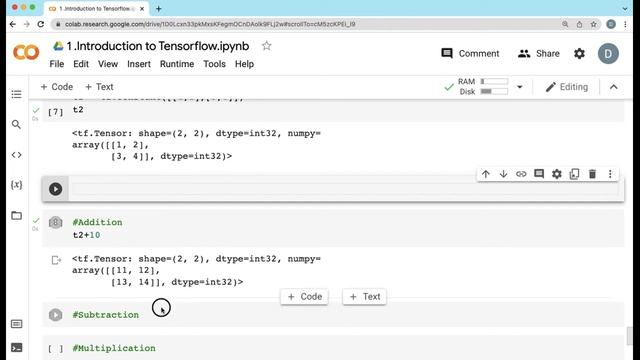Click the browser address bar
Screen dimensions: 640x360
click(x=306, y=24)
